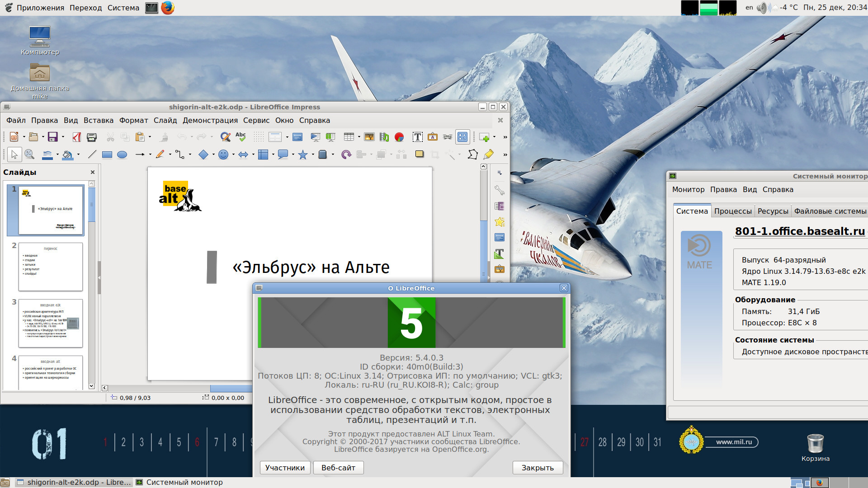Click the Insert Text Box icon
The height and width of the screenshot is (488, 868).
click(x=417, y=137)
